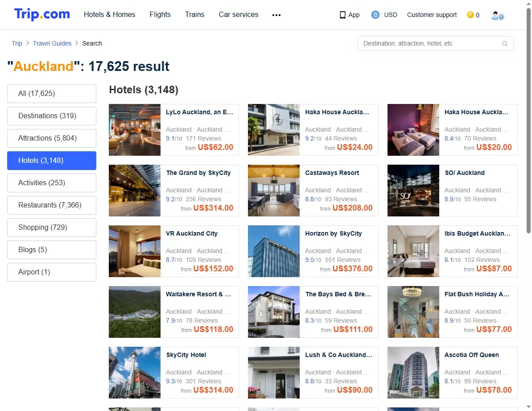Select Activities (253) filter
Viewport: 532px width, 411px height.
click(52, 183)
